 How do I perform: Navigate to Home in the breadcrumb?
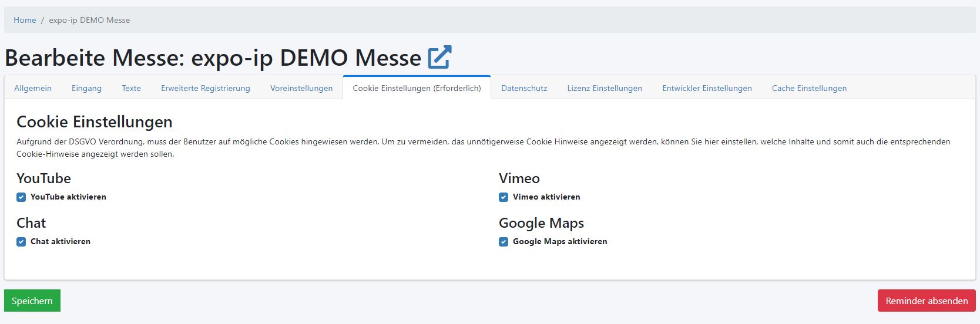(25, 20)
